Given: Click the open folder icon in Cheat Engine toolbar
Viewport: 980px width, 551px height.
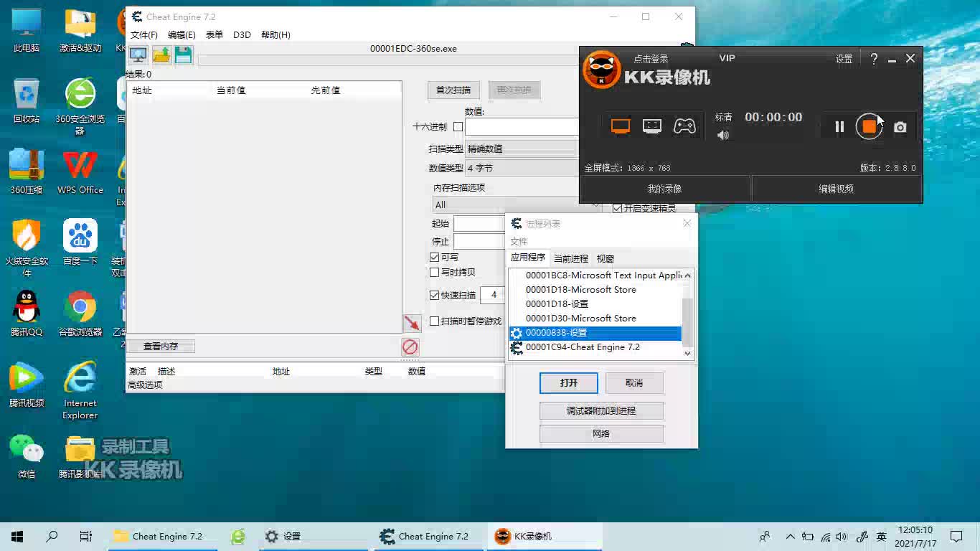Looking at the screenshot, I should click(x=161, y=55).
